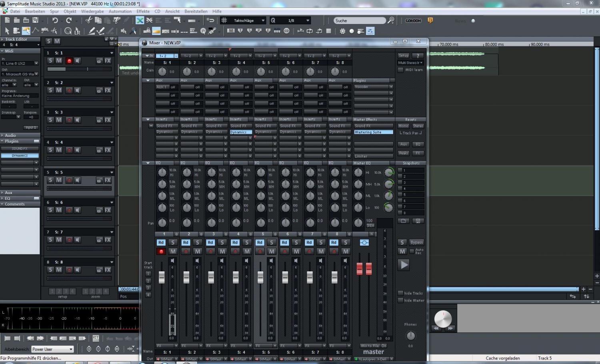
Task: Click the lock icon on track S: 2
Action: click(99, 90)
